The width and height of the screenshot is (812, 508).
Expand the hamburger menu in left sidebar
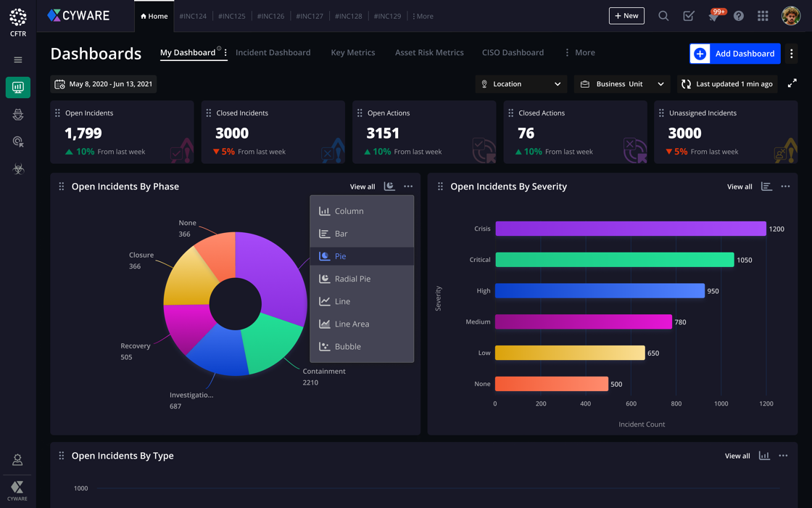tap(18, 60)
